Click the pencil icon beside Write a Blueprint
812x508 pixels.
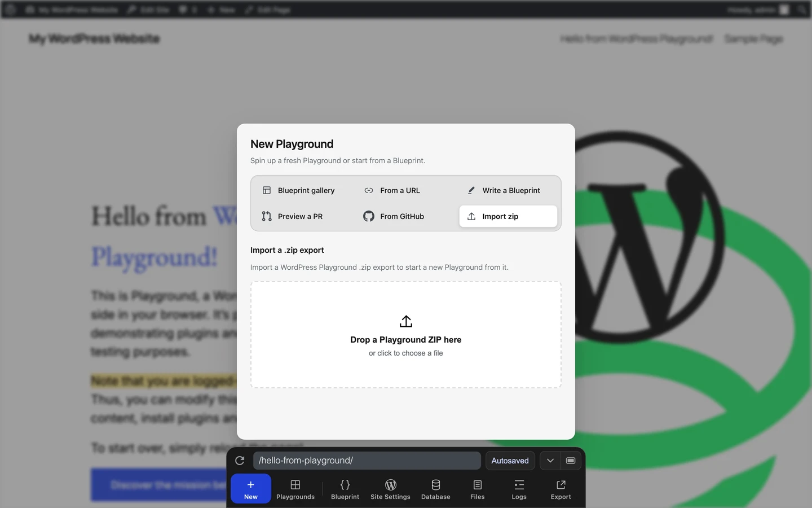click(x=471, y=190)
